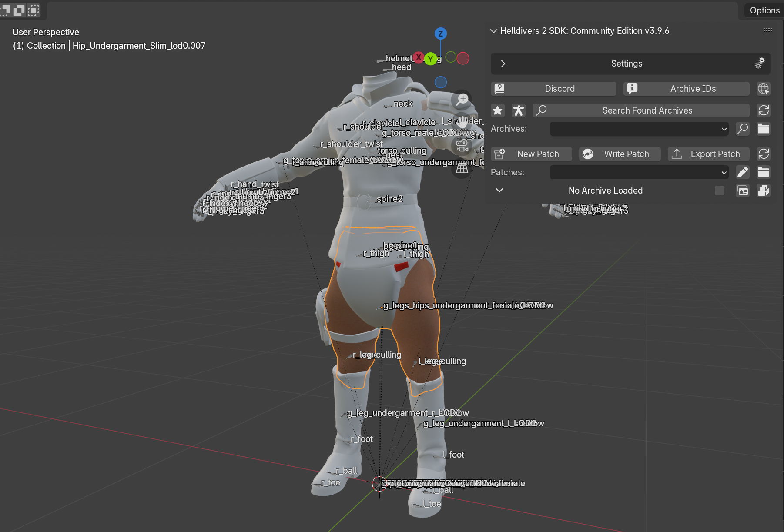Collapse the Helldivers 2 SDK panel header
784x532 pixels.
point(494,31)
